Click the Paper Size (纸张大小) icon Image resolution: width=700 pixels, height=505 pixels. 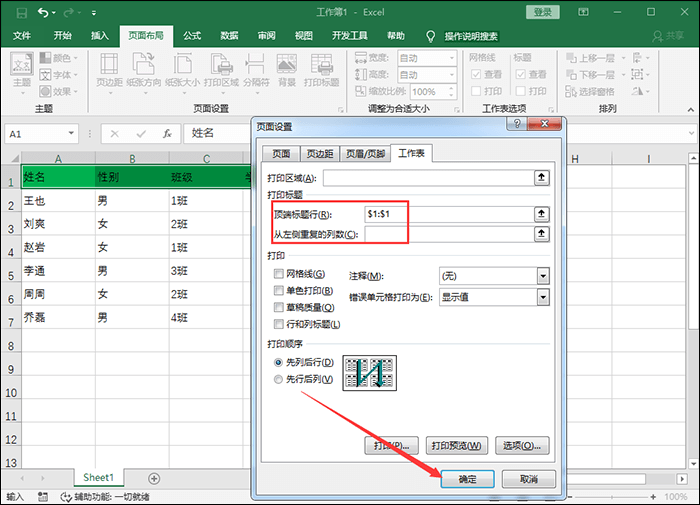[x=183, y=64]
